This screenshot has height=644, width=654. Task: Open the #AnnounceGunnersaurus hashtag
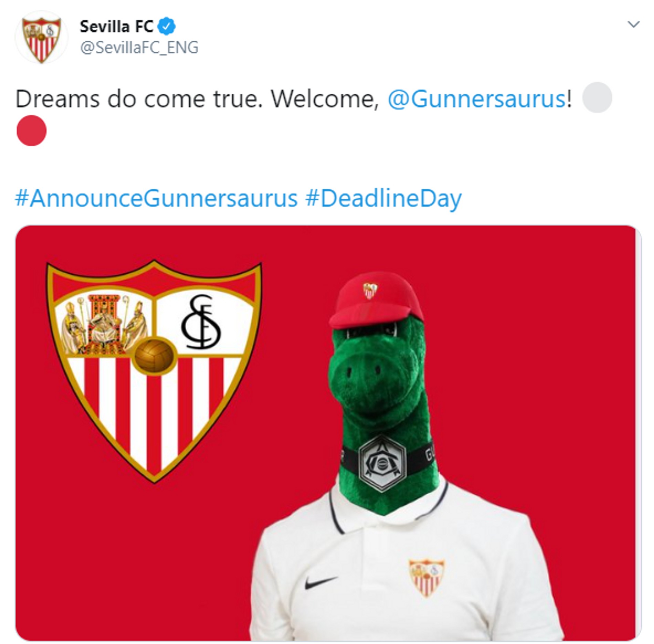[156, 199]
